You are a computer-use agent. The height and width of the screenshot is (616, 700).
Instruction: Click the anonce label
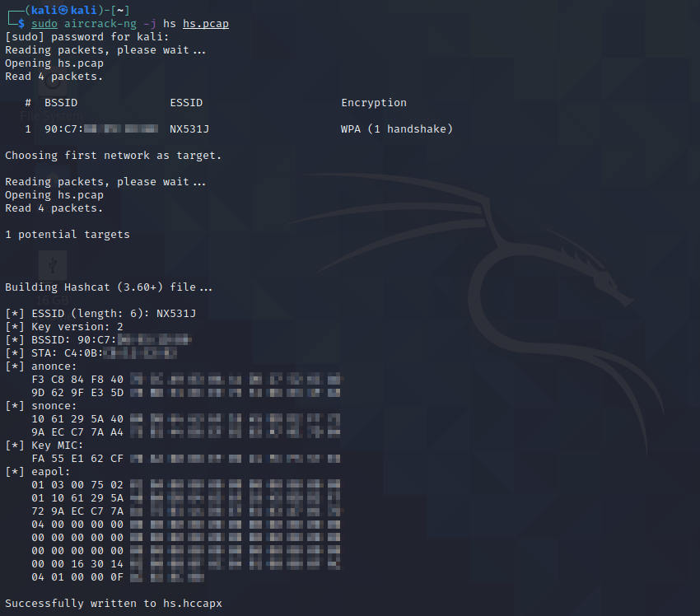point(53,366)
